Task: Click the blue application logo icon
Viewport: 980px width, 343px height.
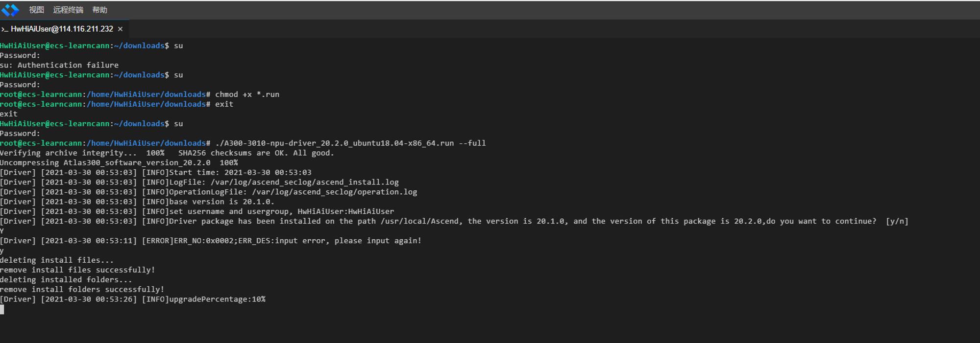Action: click(x=10, y=10)
